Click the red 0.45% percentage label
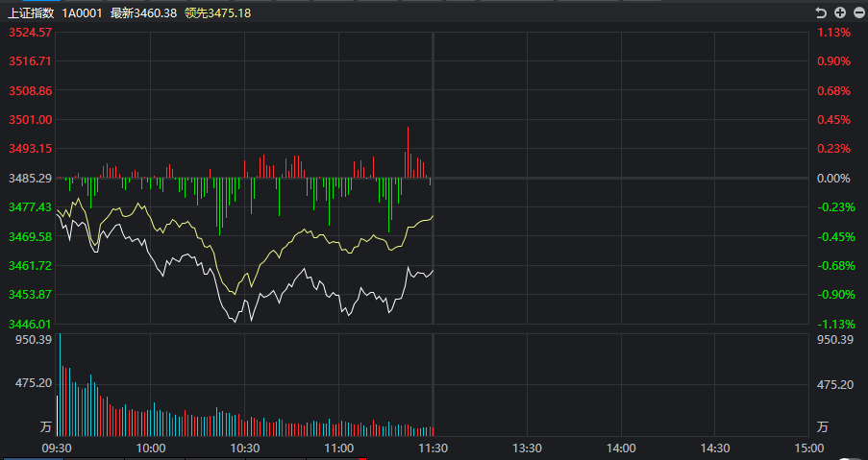 coord(833,119)
